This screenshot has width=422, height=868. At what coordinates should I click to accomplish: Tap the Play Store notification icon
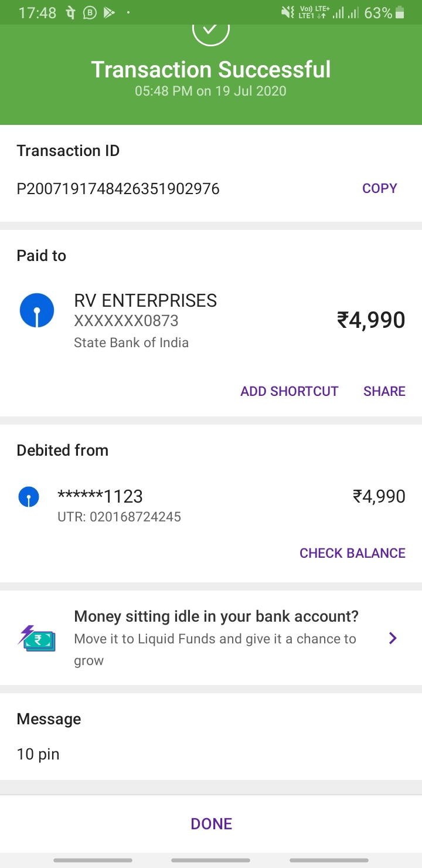(109, 12)
